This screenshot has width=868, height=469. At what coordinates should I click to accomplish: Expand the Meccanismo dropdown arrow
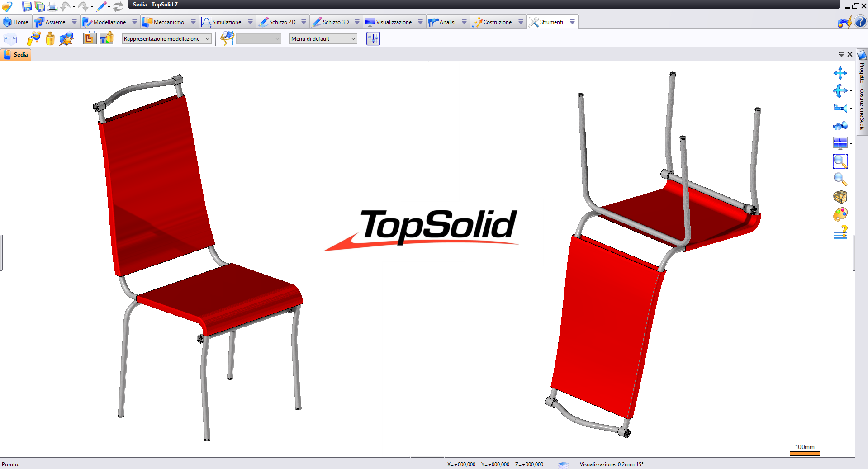click(x=193, y=22)
